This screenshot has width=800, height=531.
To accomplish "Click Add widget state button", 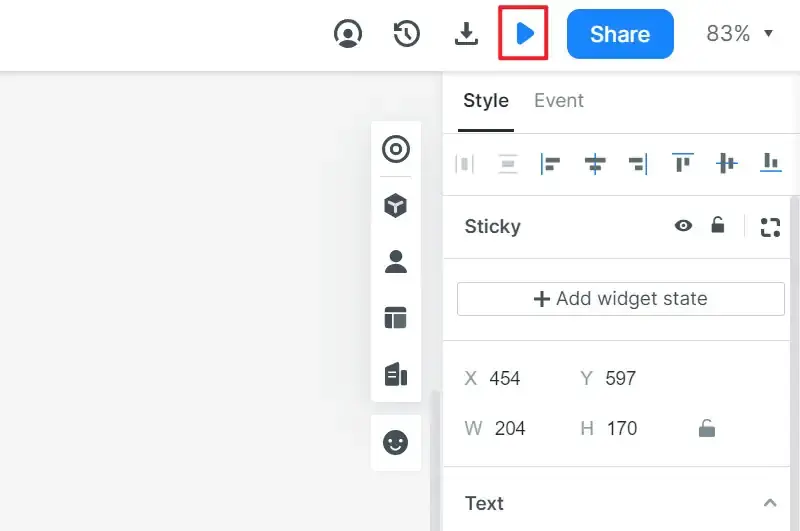I will 620,299.
